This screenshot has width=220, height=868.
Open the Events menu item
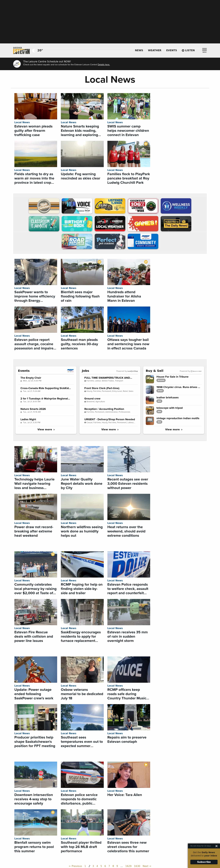pyautogui.click(x=171, y=51)
